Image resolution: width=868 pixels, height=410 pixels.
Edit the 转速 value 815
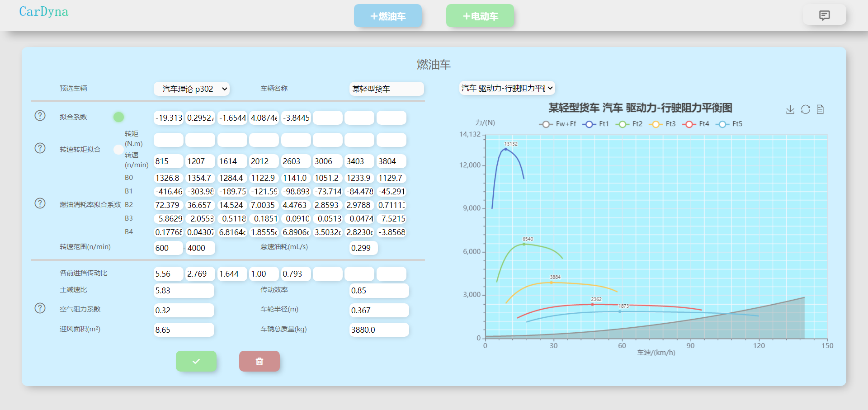click(x=169, y=161)
